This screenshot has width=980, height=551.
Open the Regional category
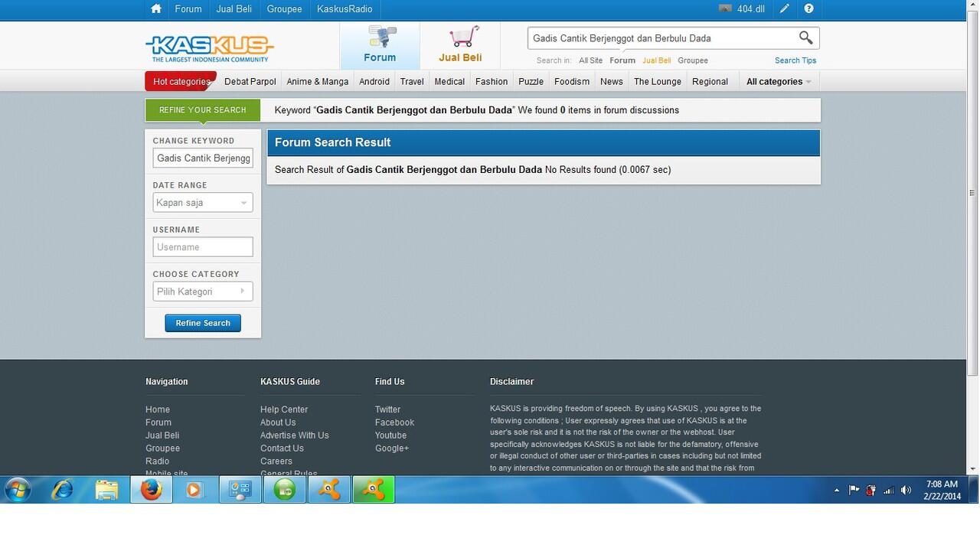710,81
